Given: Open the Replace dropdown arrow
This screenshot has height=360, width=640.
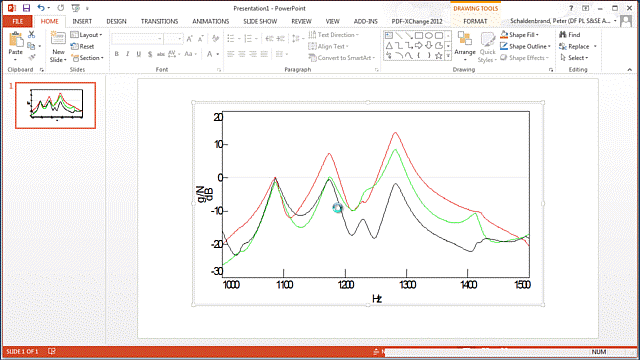Looking at the screenshot, I should pyautogui.click(x=595, y=46).
